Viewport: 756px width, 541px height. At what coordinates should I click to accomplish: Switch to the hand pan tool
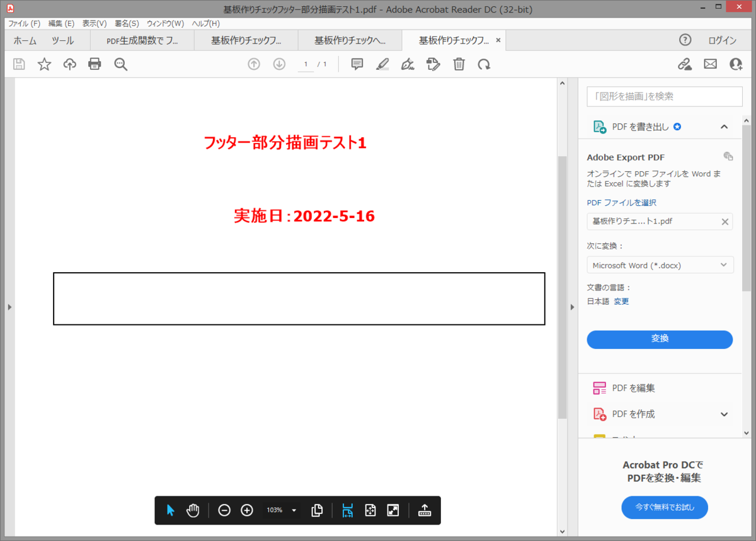click(x=193, y=510)
